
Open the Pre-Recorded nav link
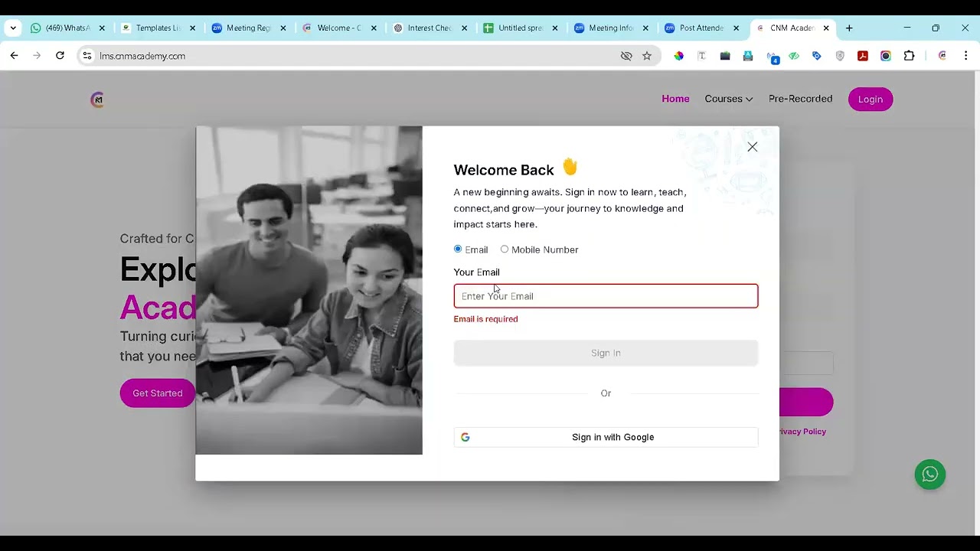pyautogui.click(x=800, y=99)
